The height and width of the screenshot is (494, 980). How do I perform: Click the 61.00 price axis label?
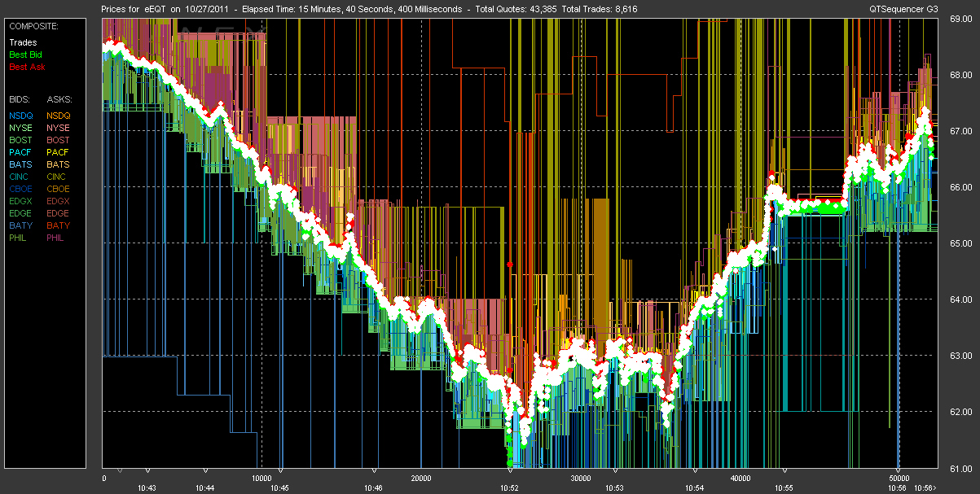(962, 469)
